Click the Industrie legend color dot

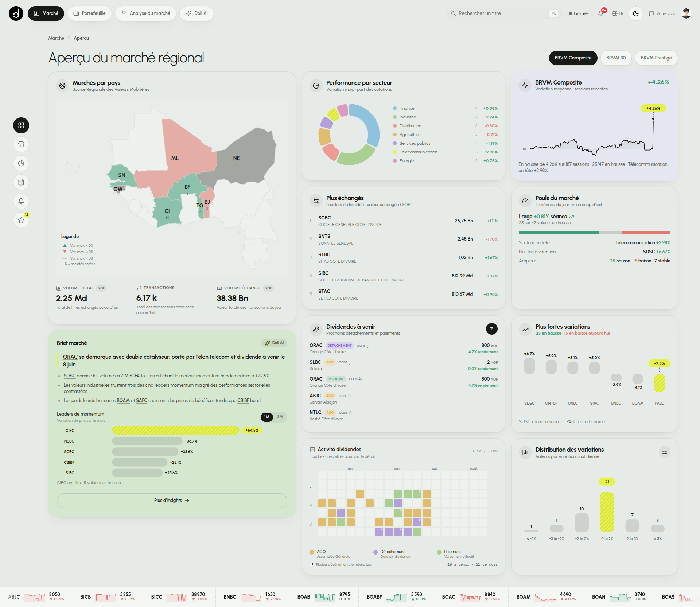click(x=395, y=117)
